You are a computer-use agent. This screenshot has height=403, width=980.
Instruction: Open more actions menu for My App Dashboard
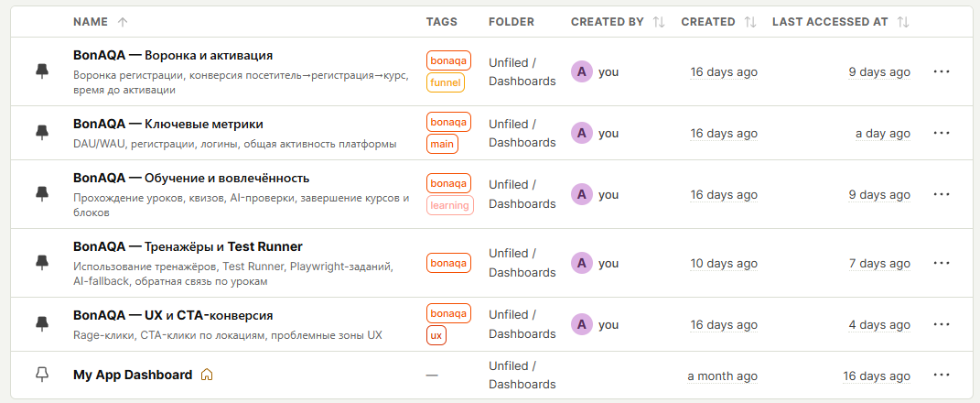tap(942, 376)
